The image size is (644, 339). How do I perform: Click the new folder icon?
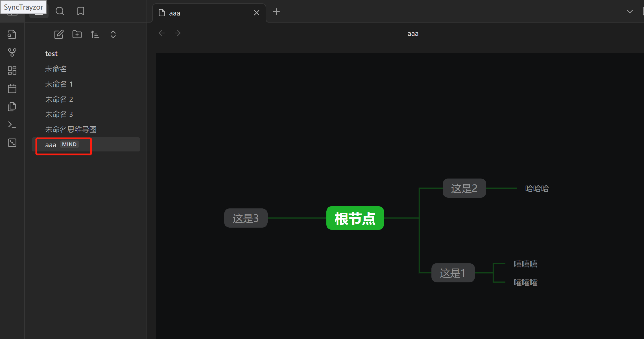tap(77, 34)
